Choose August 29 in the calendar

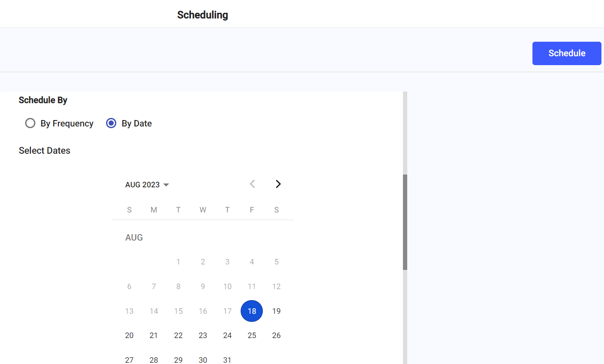tap(178, 360)
